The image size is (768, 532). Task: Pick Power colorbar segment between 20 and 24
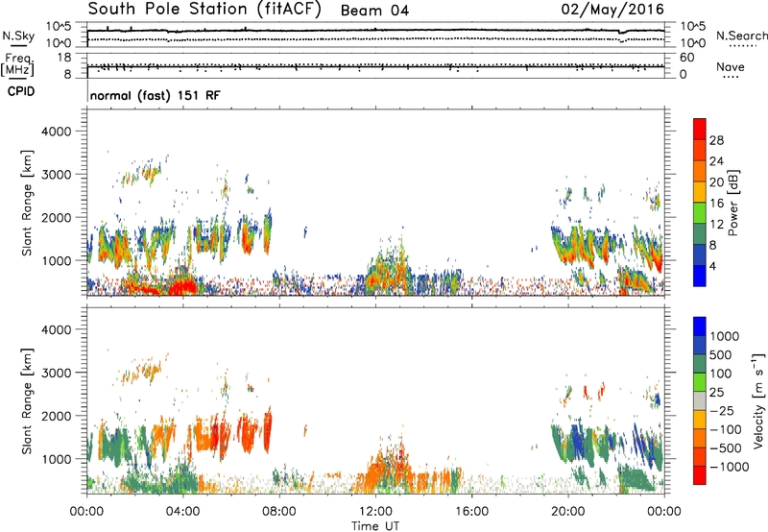700,171
